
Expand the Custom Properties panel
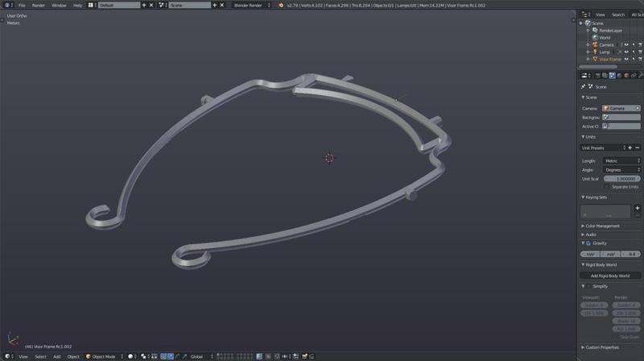click(602, 347)
